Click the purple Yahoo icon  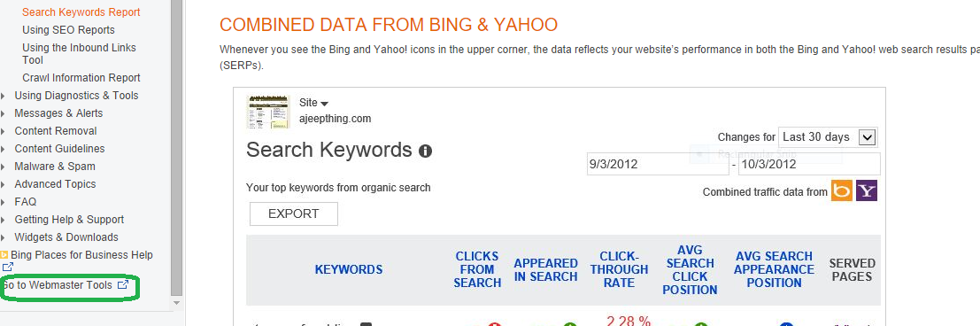tap(867, 190)
